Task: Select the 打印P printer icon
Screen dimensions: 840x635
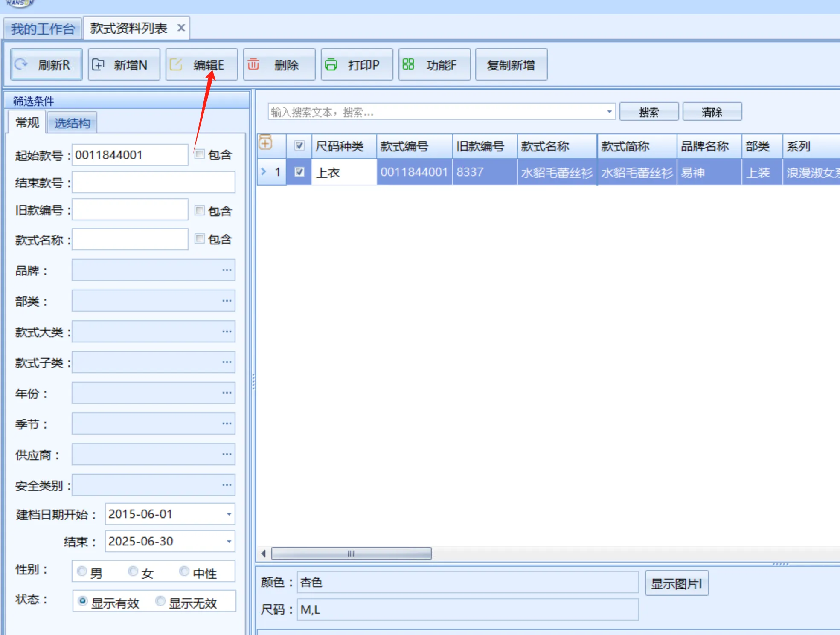Action: (x=332, y=64)
